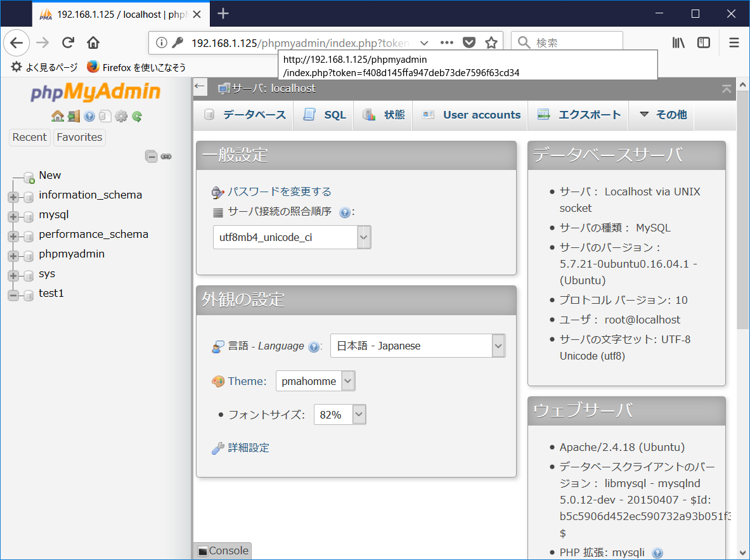
Task: Switch to the Favorites tables button
Action: pos(79,138)
